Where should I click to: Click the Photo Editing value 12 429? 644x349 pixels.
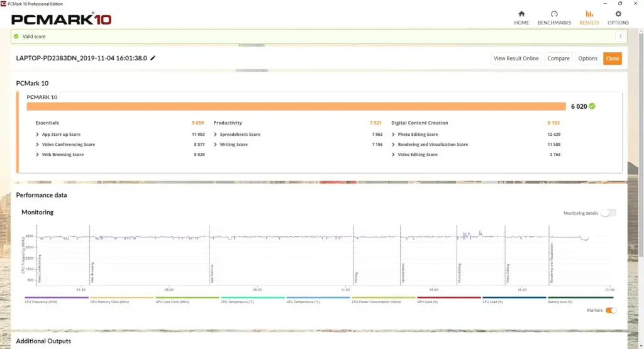pos(553,135)
